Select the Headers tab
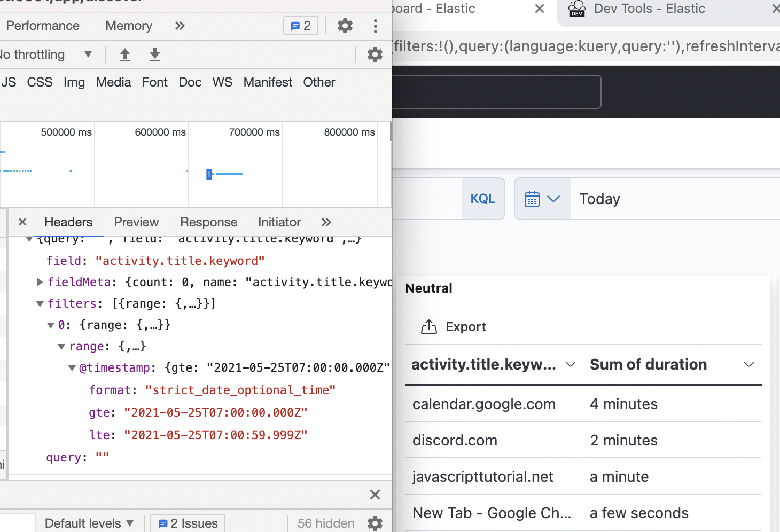780x532 pixels. pos(68,222)
